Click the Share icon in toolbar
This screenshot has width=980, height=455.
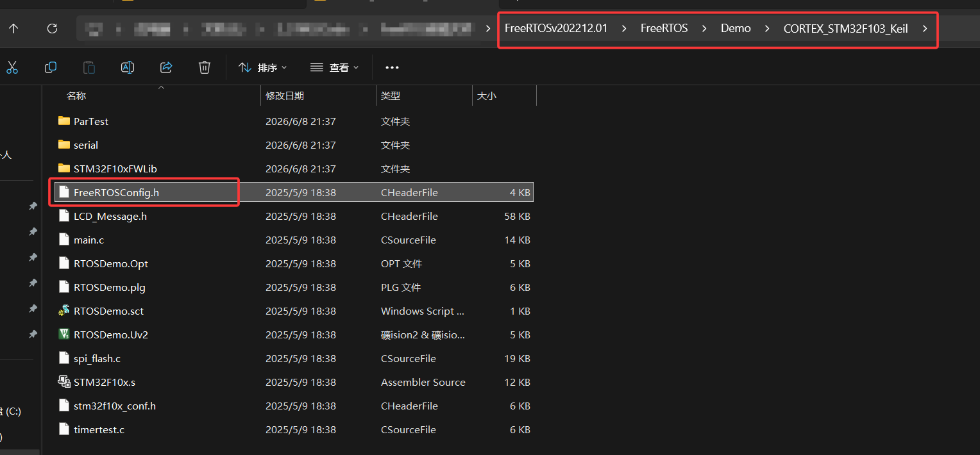click(x=166, y=67)
